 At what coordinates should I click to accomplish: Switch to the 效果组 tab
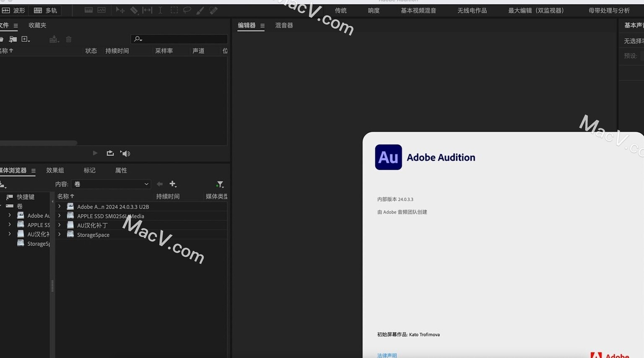[55, 170]
